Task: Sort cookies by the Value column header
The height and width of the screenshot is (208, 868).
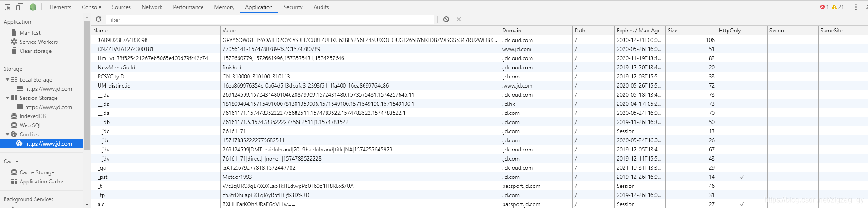Action: [x=360, y=31]
